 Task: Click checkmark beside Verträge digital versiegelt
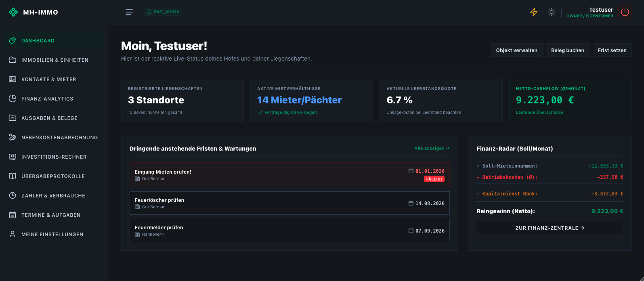coord(260,113)
